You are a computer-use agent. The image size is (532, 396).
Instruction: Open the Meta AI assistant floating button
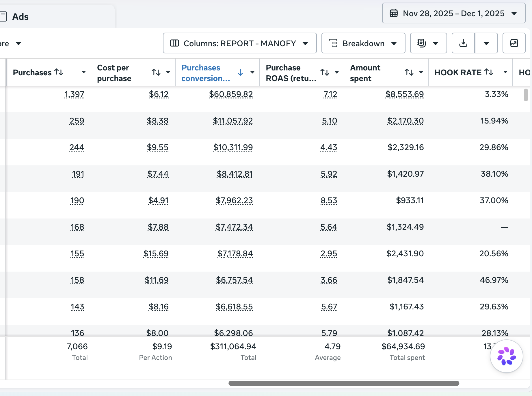tap(507, 356)
